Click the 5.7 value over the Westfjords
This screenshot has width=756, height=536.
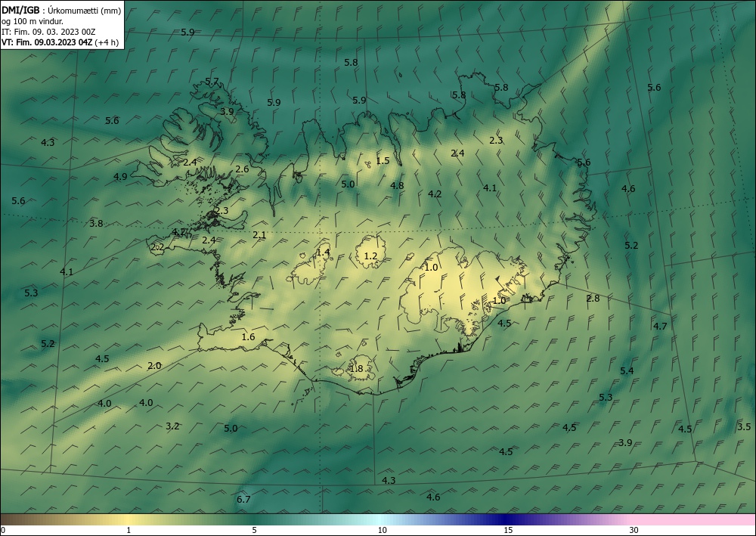pos(212,82)
